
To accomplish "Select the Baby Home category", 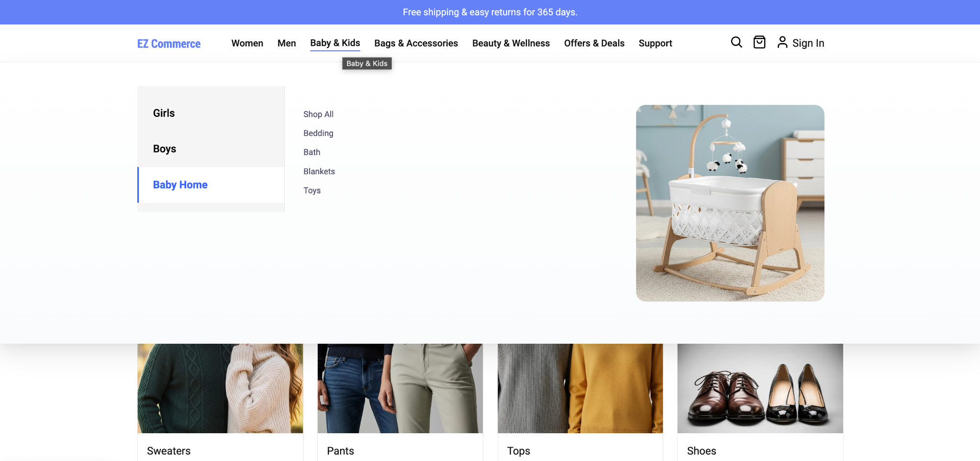I will (x=180, y=184).
